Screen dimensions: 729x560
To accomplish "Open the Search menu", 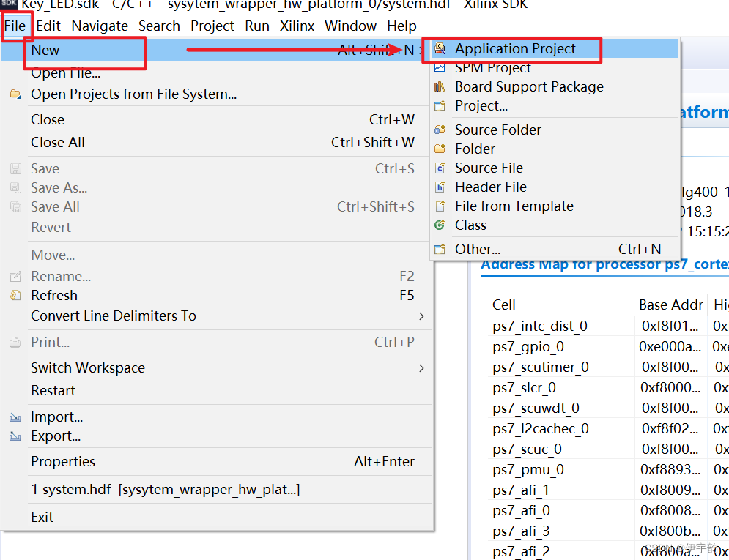I will pyautogui.click(x=159, y=26).
